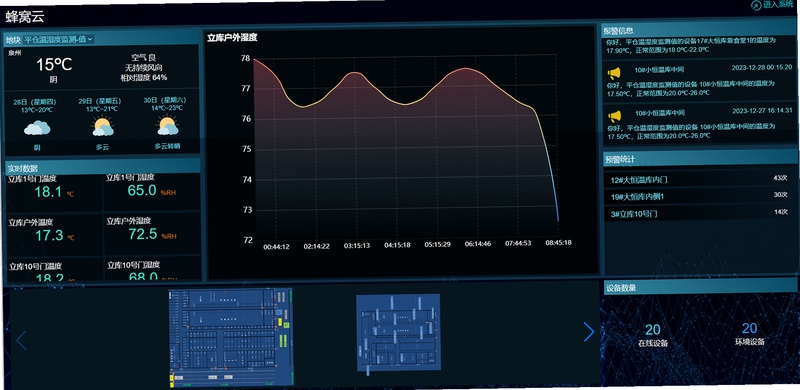This screenshot has height=390, width=800.
Task: Click the 在线设备 count of 20
Action: [653, 330]
